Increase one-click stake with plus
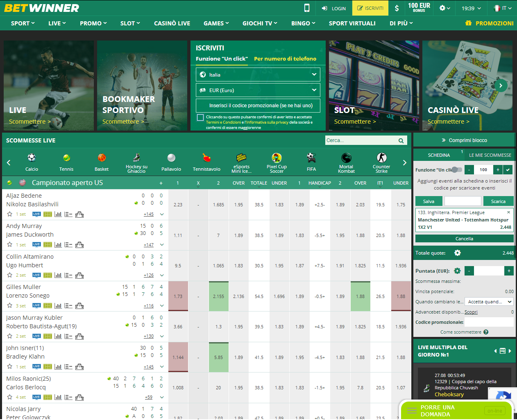 pos(498,169)
